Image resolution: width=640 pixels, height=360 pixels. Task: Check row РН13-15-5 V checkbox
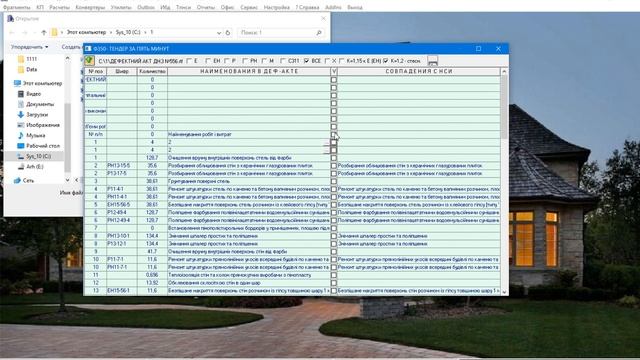pyautogui.click(x=334, y=166)
